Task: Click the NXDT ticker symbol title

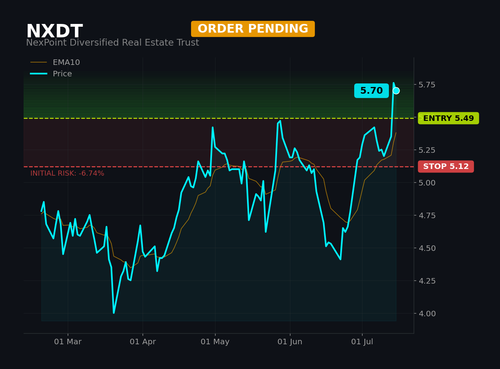Action: click(x=55, y=31)
